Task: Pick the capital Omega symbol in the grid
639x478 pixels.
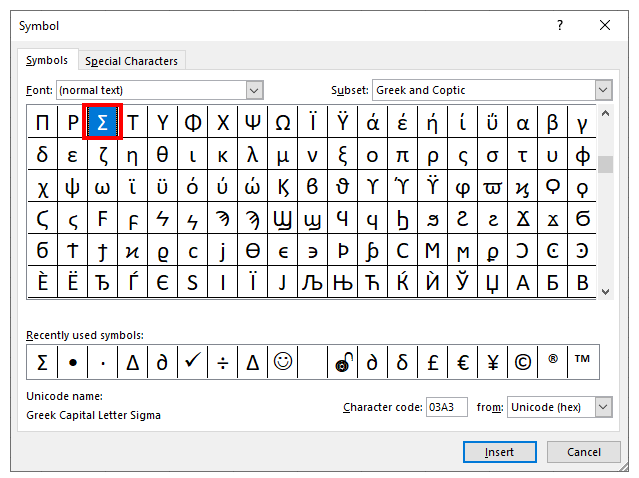Action: click(283, 123)
